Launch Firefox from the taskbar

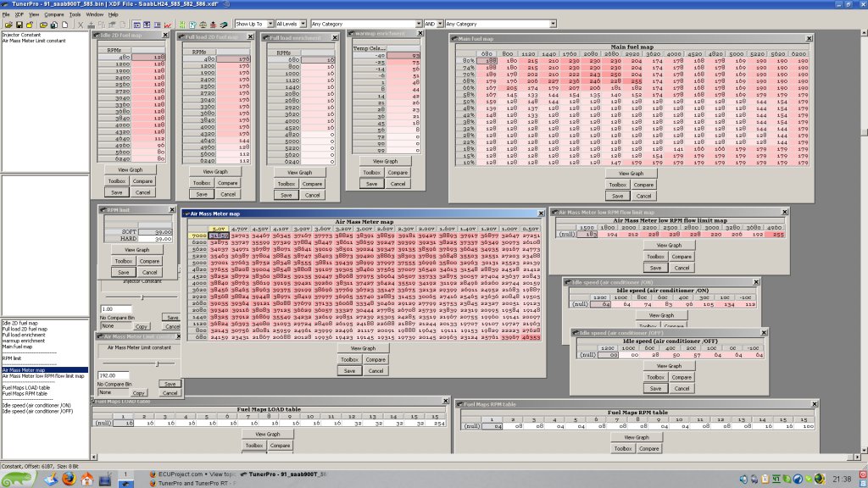[x=69, y=479]
